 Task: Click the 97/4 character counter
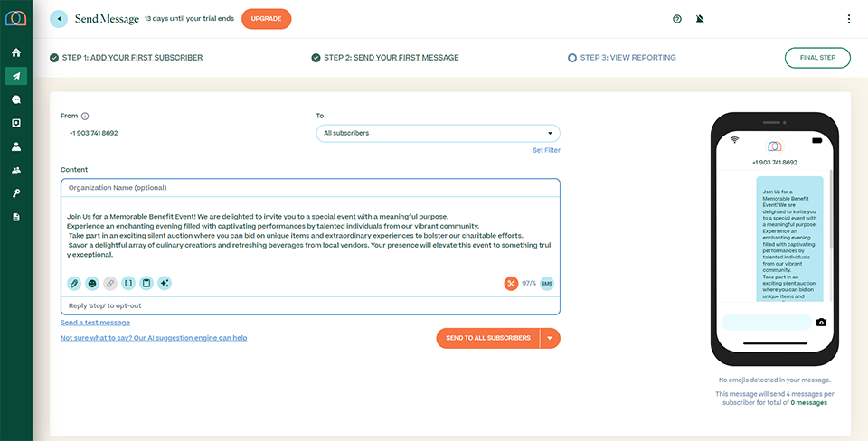point(529,283)
